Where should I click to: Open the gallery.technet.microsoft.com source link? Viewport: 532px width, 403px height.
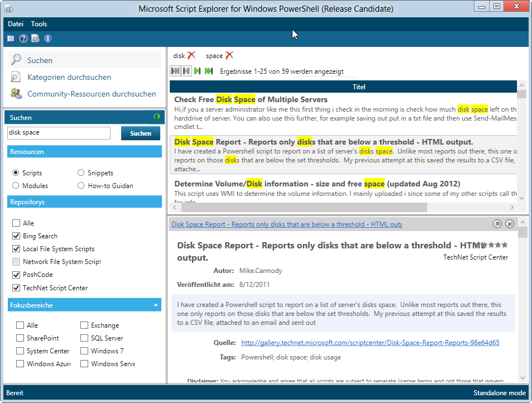370,343
